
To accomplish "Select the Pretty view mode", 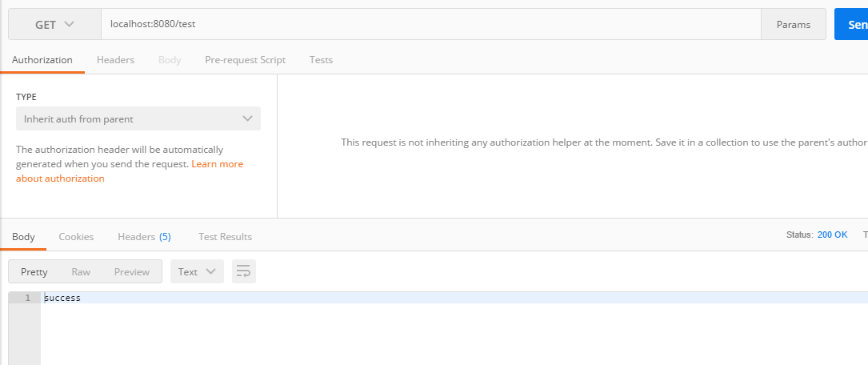I will click(x=34, y=271).
